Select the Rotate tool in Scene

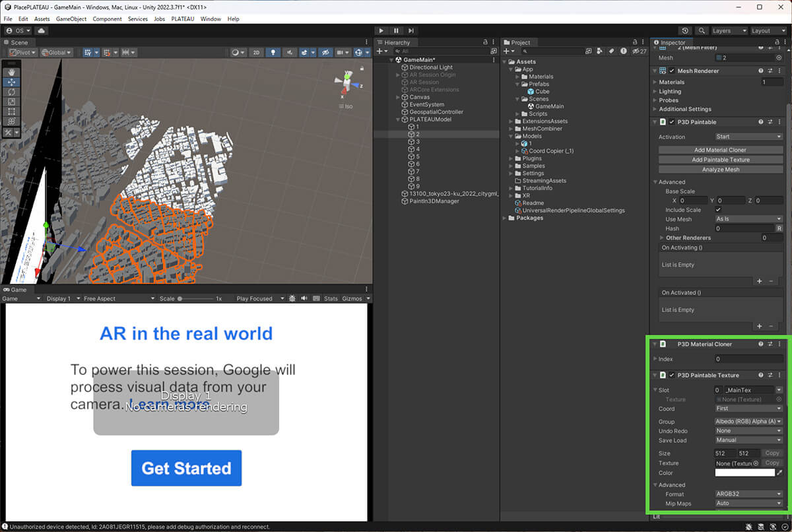11,92
